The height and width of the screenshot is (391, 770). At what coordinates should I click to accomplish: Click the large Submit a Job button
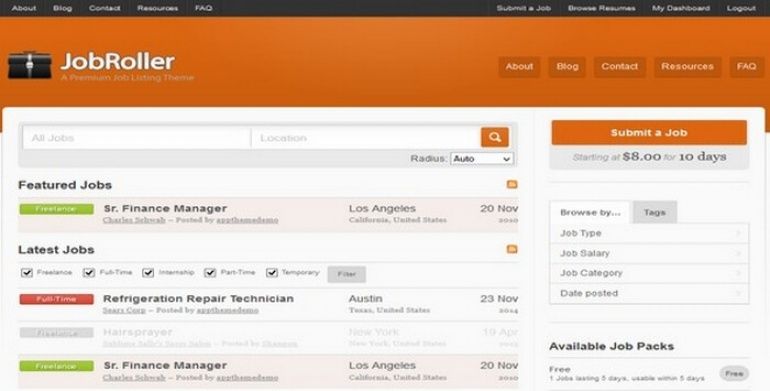coord(649,133)
